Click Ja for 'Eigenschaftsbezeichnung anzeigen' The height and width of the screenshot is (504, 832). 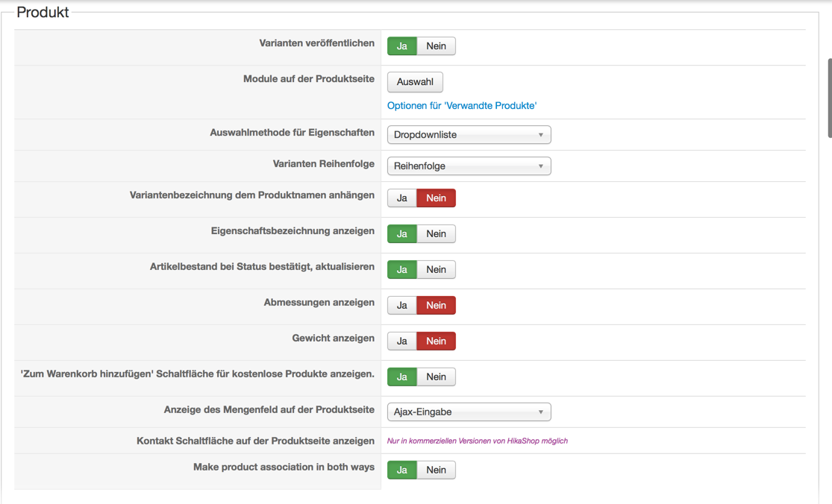(x=401, y=234)
